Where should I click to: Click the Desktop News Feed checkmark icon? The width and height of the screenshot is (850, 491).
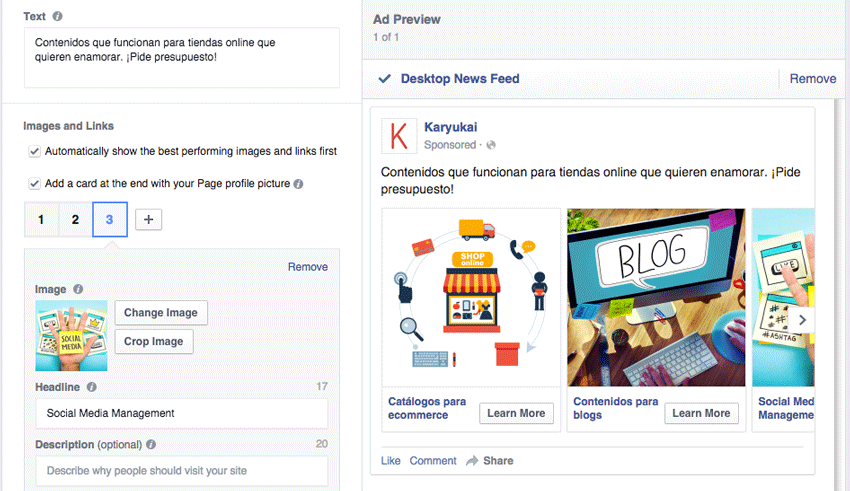pos(384,79)
